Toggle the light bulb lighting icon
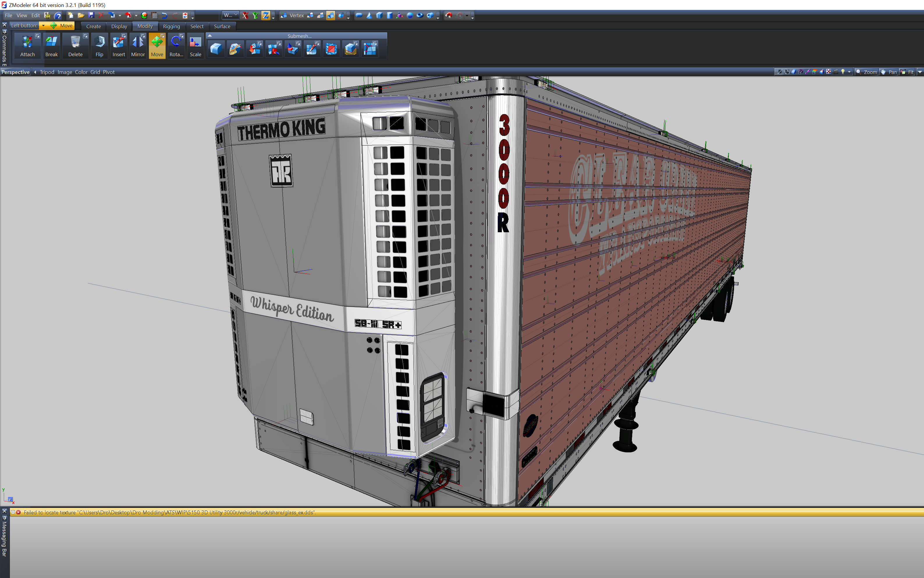Image resolution: width=924 pixels, height=578 pixels. tap(843, 72)
